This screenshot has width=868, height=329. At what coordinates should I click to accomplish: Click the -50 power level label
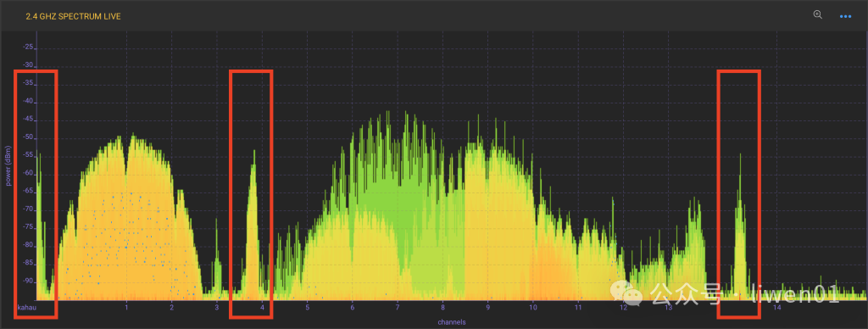click(x=29, y=138)
